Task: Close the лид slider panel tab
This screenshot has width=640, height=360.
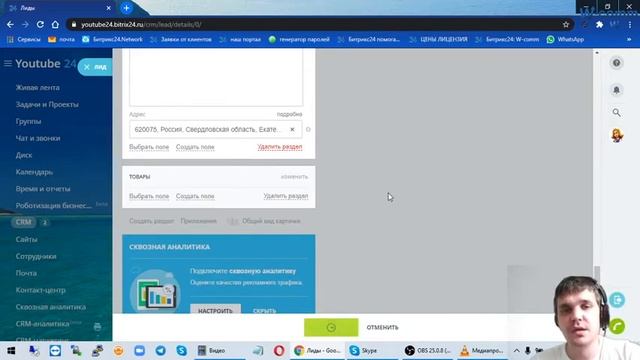Action: 87,67
